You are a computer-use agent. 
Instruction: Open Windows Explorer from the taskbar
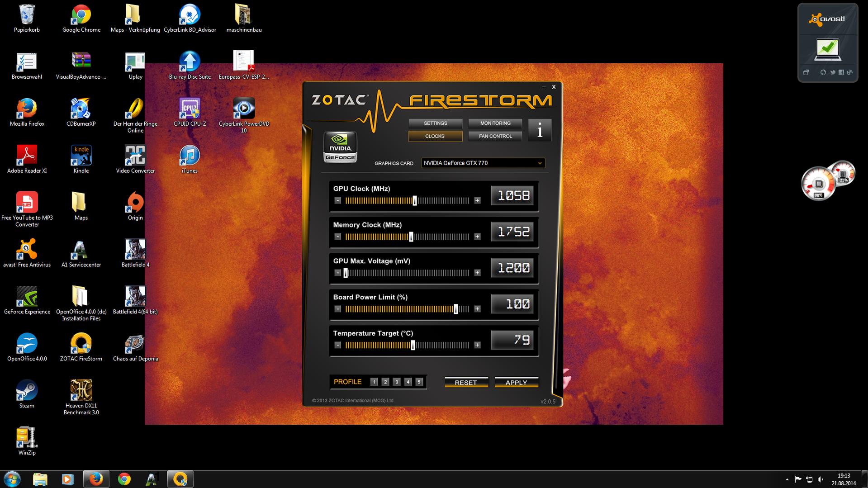tap(40, 479)
